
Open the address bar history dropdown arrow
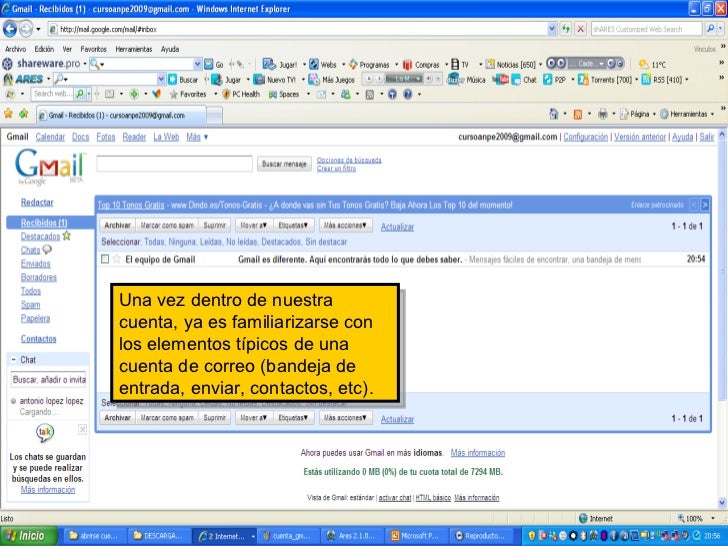coord(552,29)
